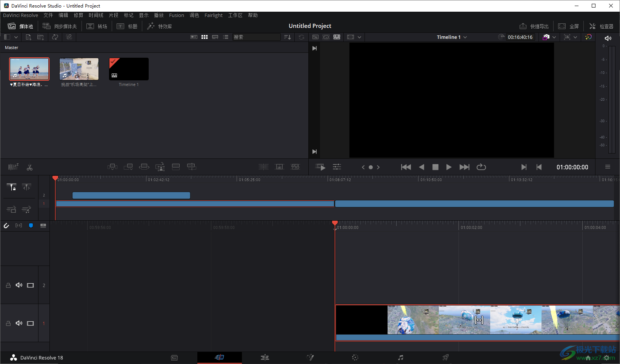Open the 标题 titles panel
The image size is (620, 364).
pyautogui.click(x=127, y=26)
